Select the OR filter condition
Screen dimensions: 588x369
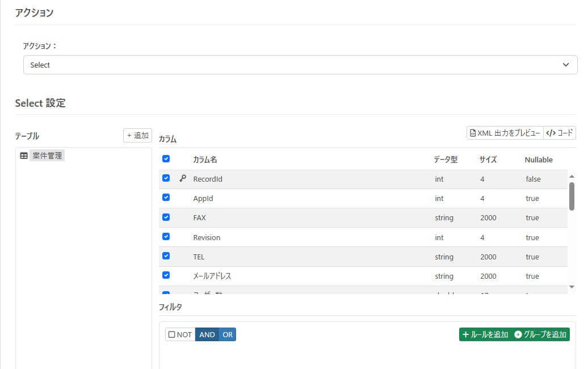pyautogui.click(x=227, y=334)
